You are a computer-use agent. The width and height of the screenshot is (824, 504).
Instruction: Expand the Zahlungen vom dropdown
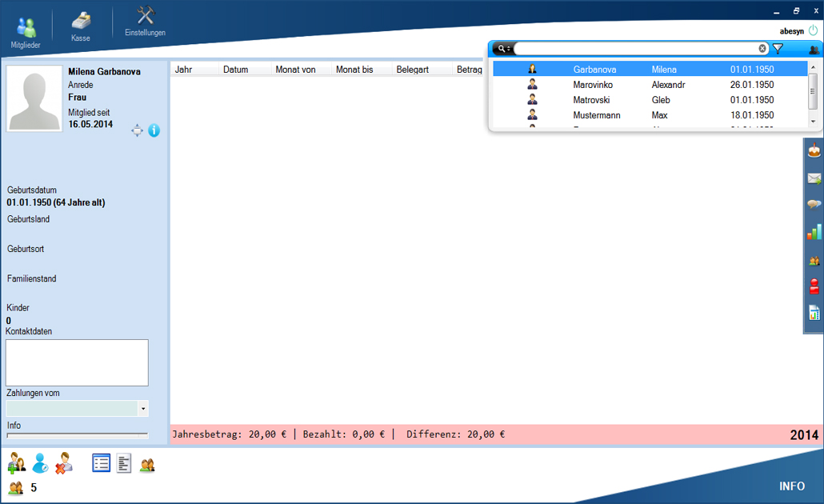(x=143, y=409)
